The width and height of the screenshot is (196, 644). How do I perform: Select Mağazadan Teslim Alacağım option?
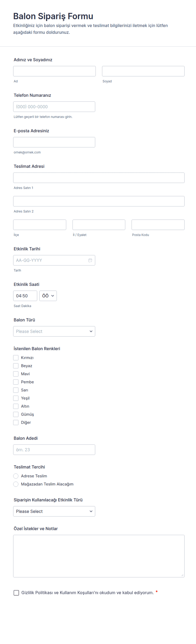16,484
